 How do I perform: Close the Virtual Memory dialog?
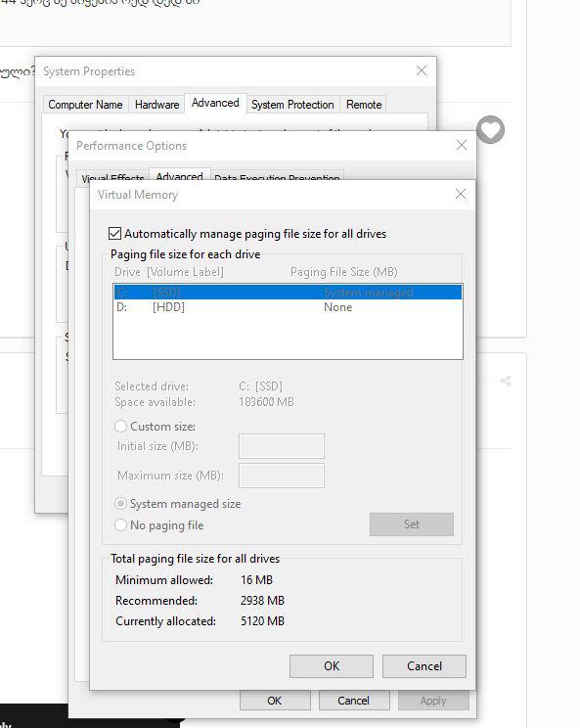coord(461,194)
